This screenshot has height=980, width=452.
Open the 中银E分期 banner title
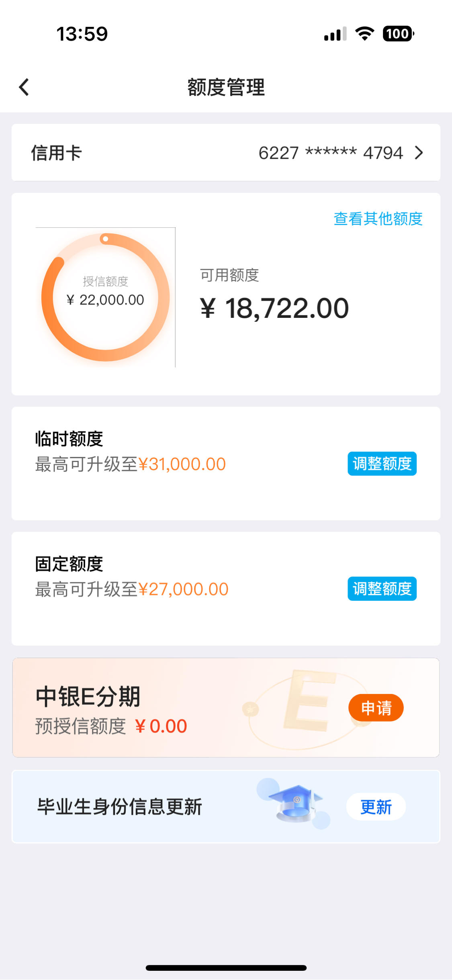[88, 696]
